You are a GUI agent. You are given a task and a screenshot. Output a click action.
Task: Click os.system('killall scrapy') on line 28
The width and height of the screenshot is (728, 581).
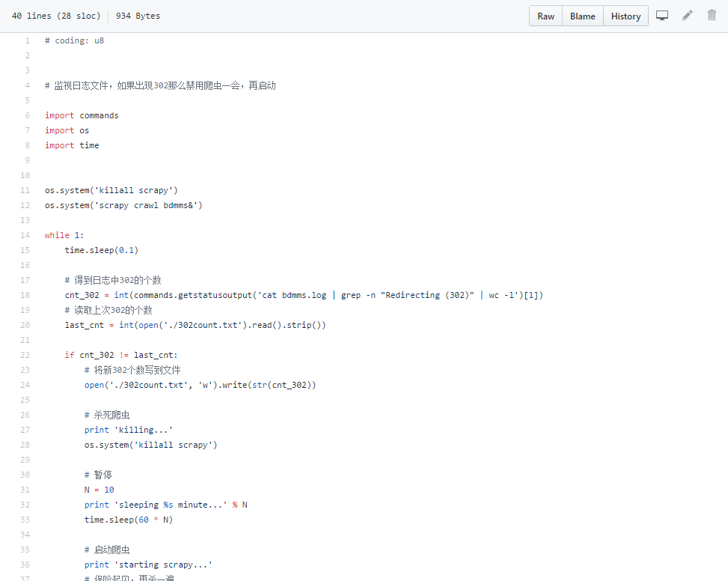pos(151,445)
